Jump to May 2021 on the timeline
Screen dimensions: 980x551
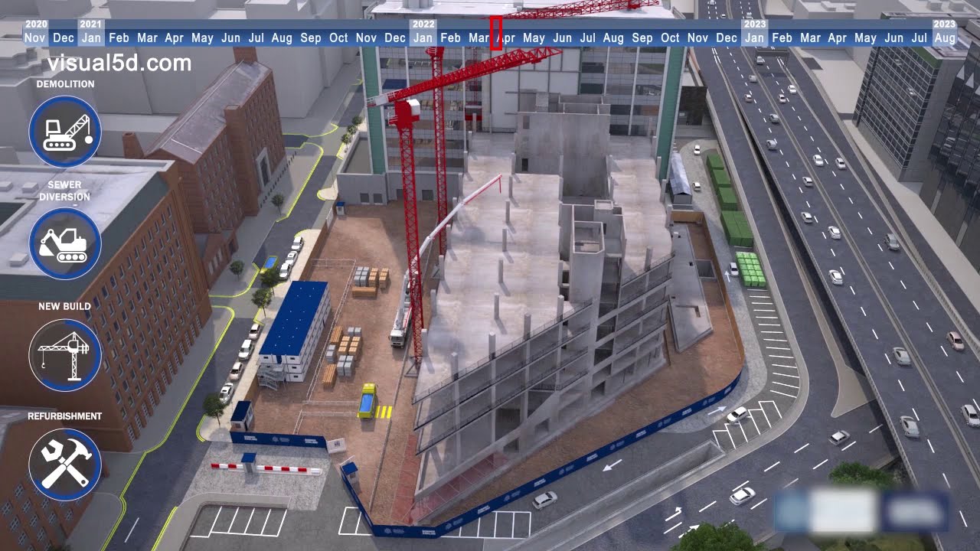click(202, 38)
